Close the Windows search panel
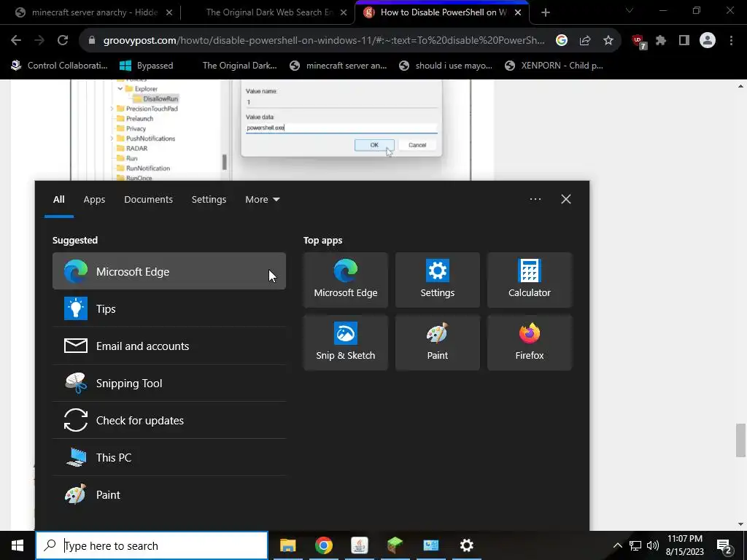747x560 pixels. pyautogui.click(x=565, y=199)
